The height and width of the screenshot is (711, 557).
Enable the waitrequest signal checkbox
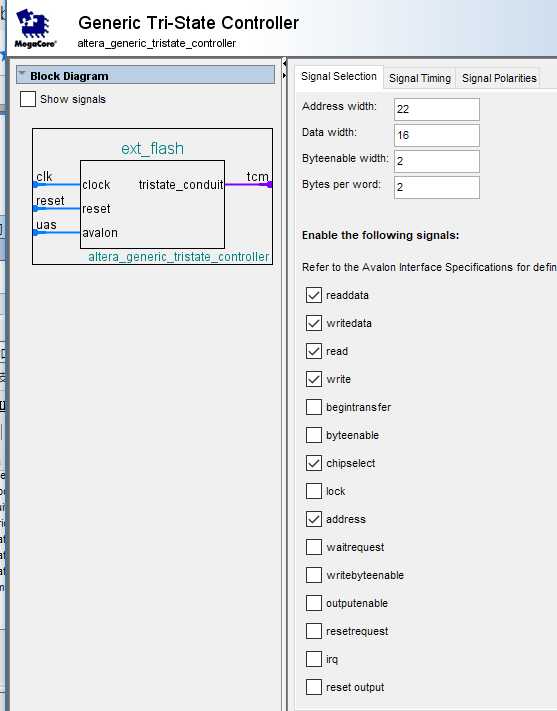314,547
